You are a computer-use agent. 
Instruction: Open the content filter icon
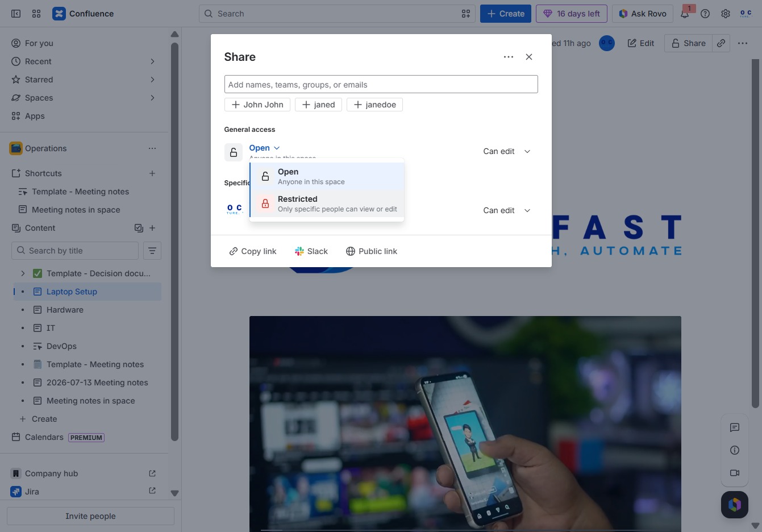click(x=152, y=251)
